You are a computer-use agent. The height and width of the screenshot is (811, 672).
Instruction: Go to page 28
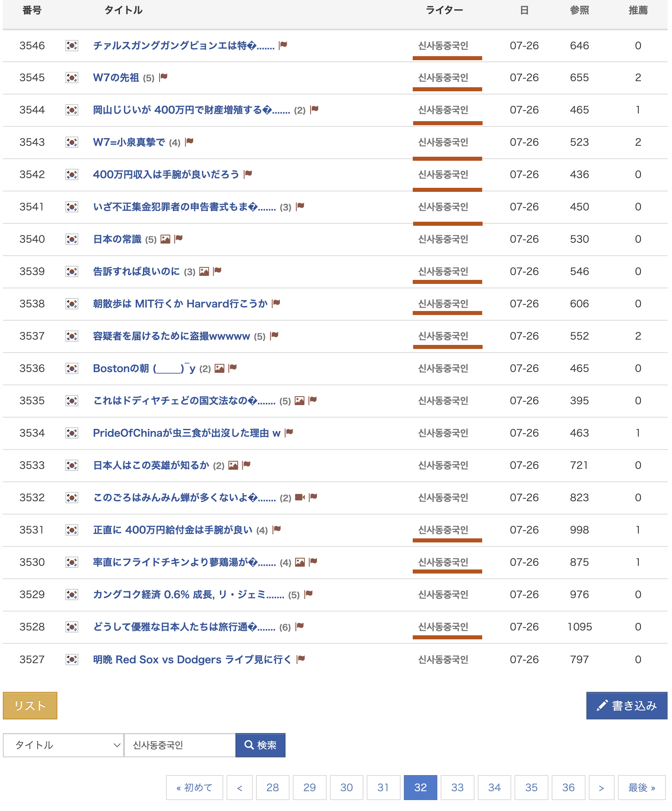(x=273, y=788)
